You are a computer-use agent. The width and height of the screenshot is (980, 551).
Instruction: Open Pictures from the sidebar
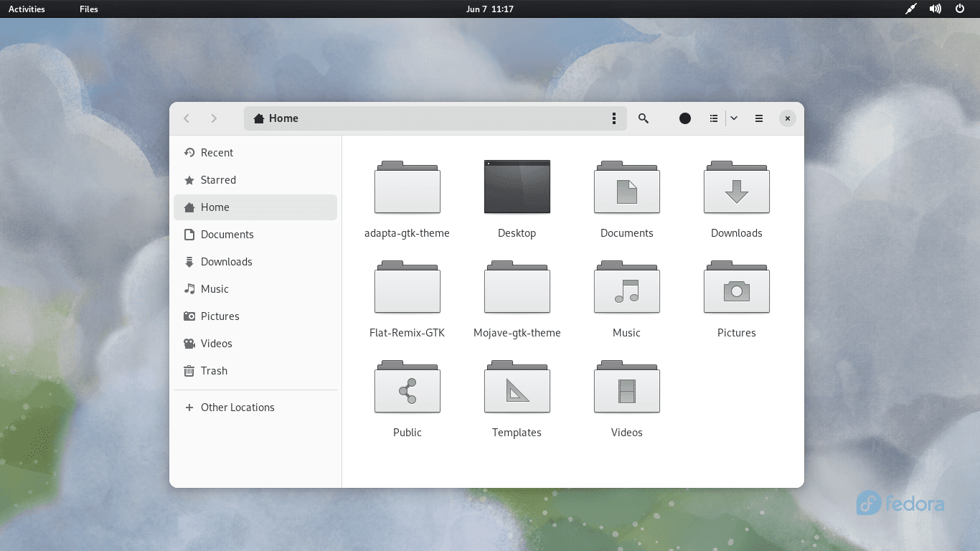(220, 316)
